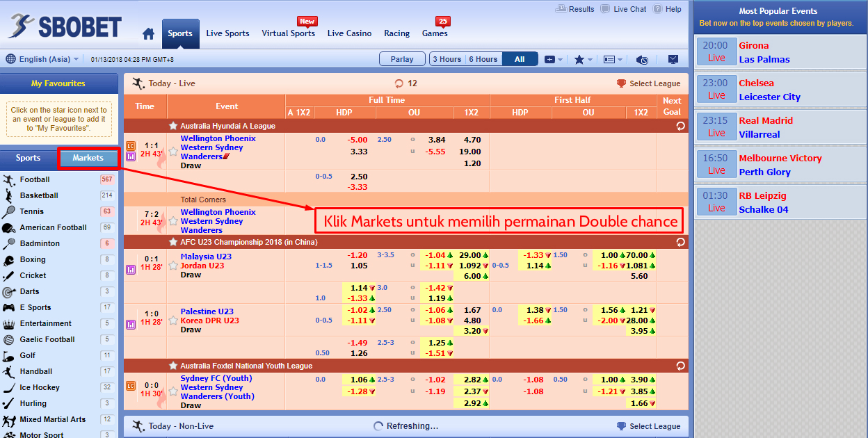This screenshot has height=438, width=868.
Task: Open Virtual Sports tab
Action: [x=288, y=33]
